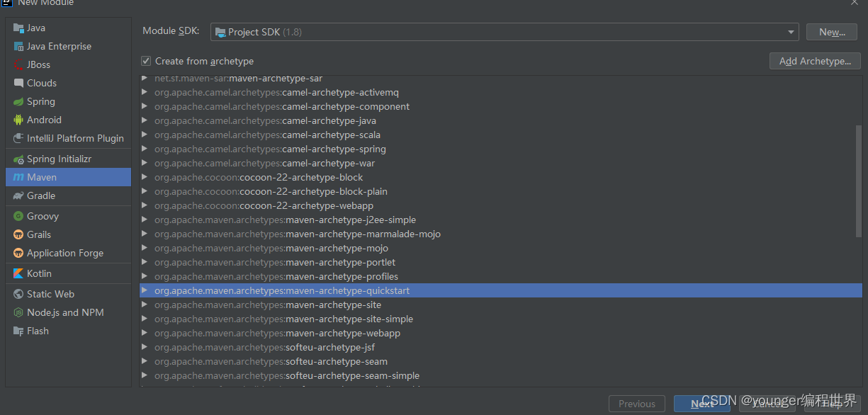Click the Clouds speech bubble icon
Image resolution: width=868 pixels, height=415 pixels.
pyautogui.click(x=18, y=84)
